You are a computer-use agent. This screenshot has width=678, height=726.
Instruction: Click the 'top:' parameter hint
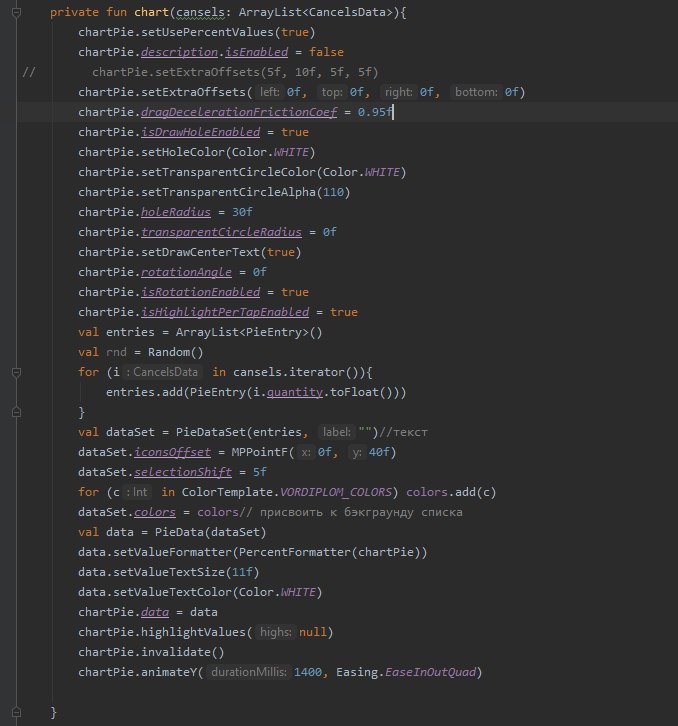(x=332, y=92)
